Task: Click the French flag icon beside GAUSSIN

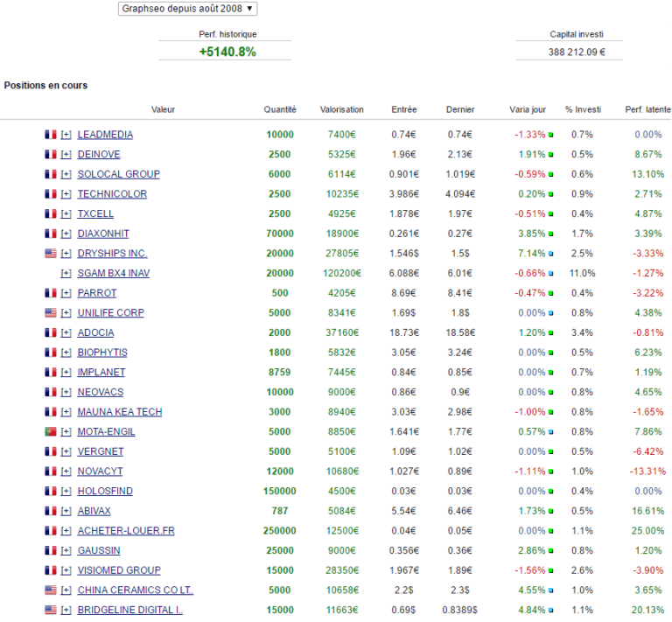Action: [x=51, y=551]
